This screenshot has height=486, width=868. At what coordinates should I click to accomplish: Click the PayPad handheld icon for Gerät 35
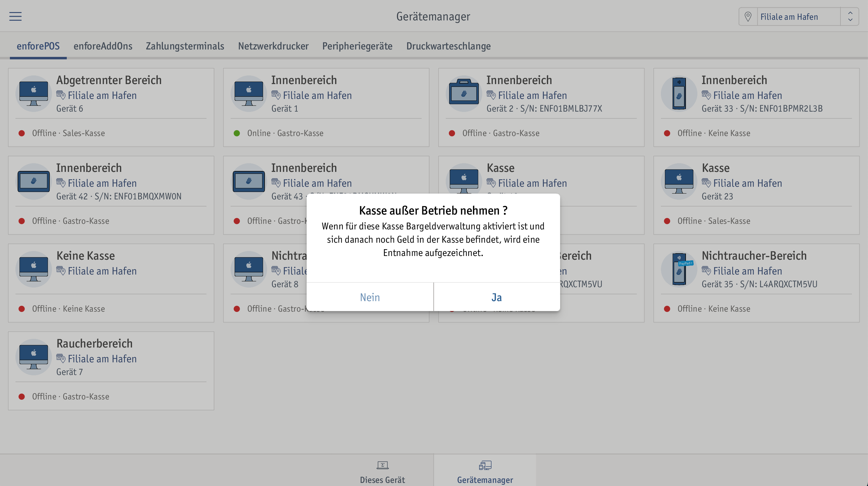[679, 269]
